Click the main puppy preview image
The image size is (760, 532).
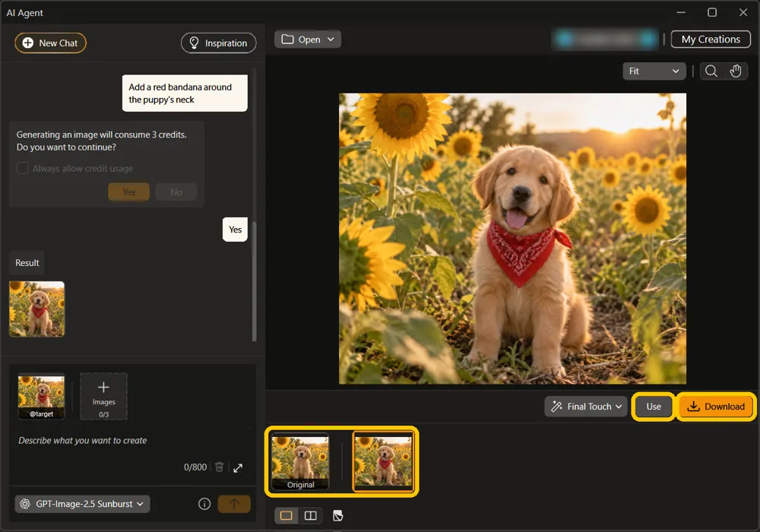coord(512,239)
